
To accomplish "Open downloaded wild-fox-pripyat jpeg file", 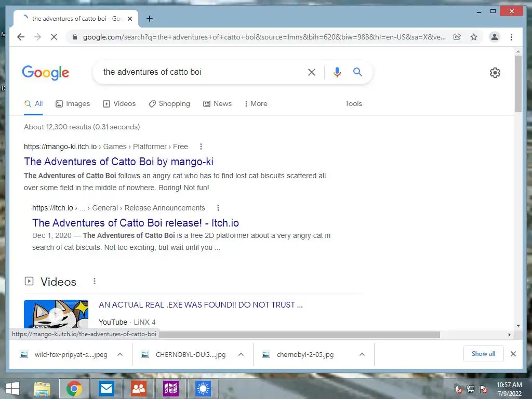I will (x=64, y=354).
